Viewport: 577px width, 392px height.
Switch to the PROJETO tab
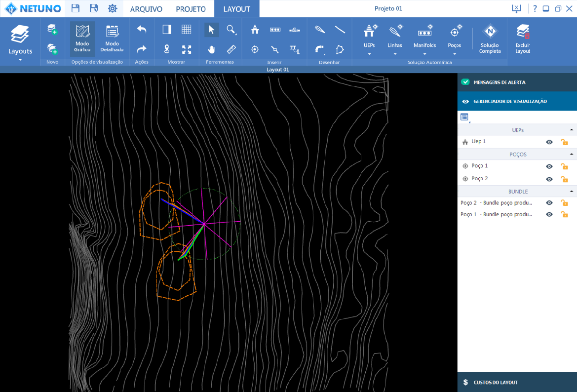(191, 9)
